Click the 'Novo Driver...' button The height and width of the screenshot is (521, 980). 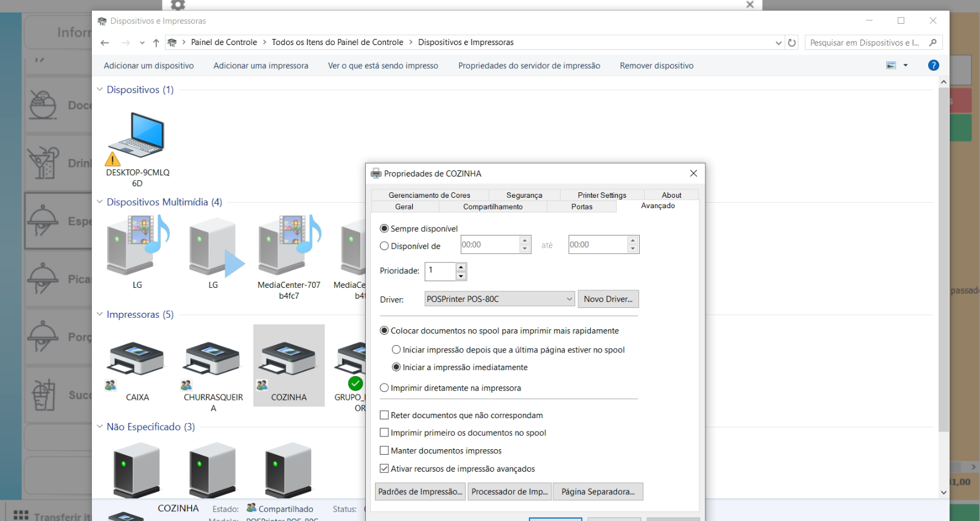[607, 299]
